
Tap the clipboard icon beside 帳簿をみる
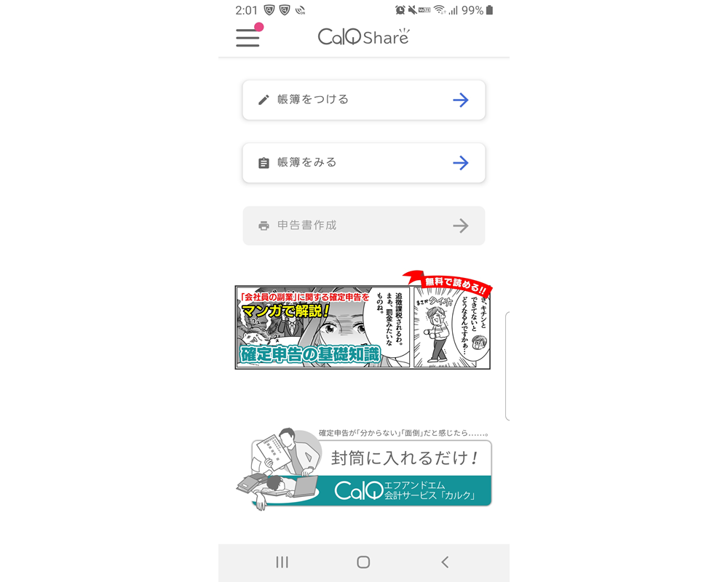[x=264, y=163]
